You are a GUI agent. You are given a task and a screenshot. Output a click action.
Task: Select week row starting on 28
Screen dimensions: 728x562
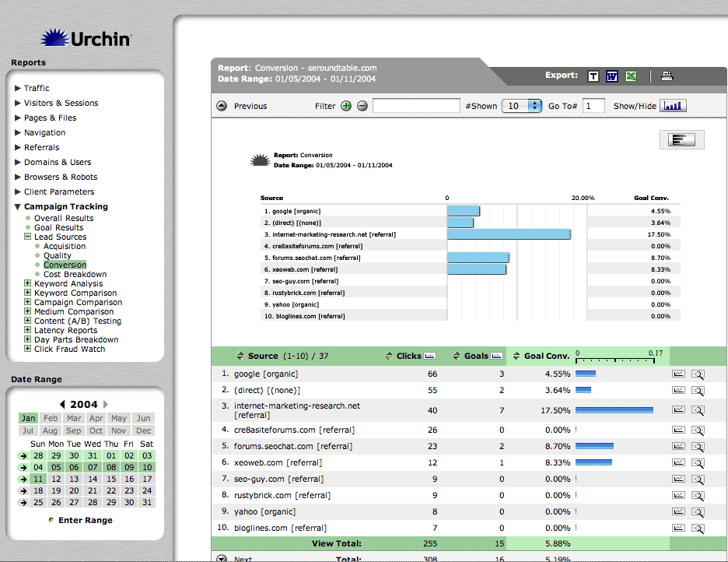(x=23, y=455)
